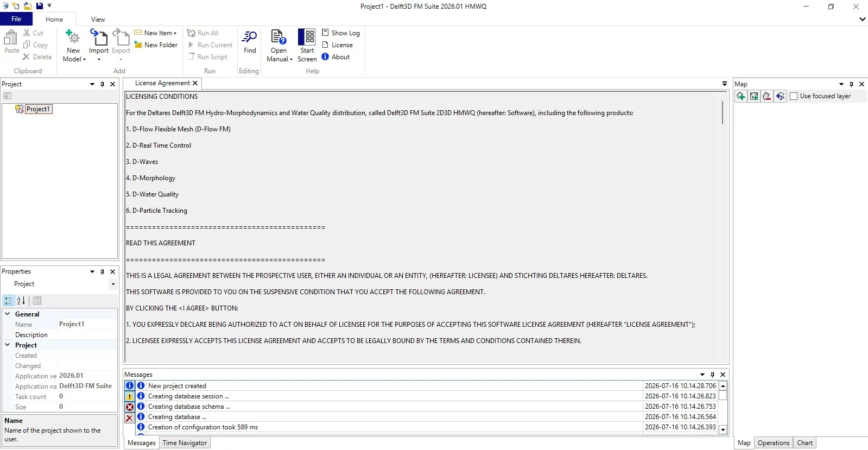Click the Messages list scroll down arrow
The height and width of the screenshot is (450, 868).
(723, 429)
